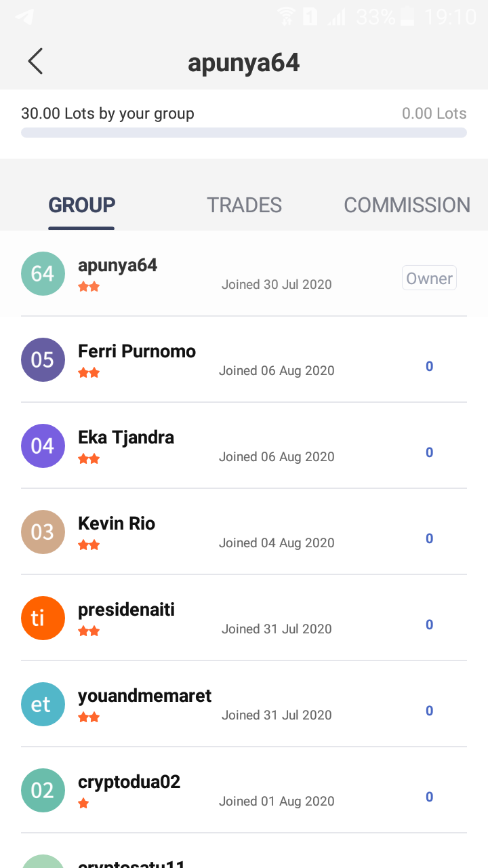Open the apunya64 teal avatar
488x868 pixels.
pos(43,273)
